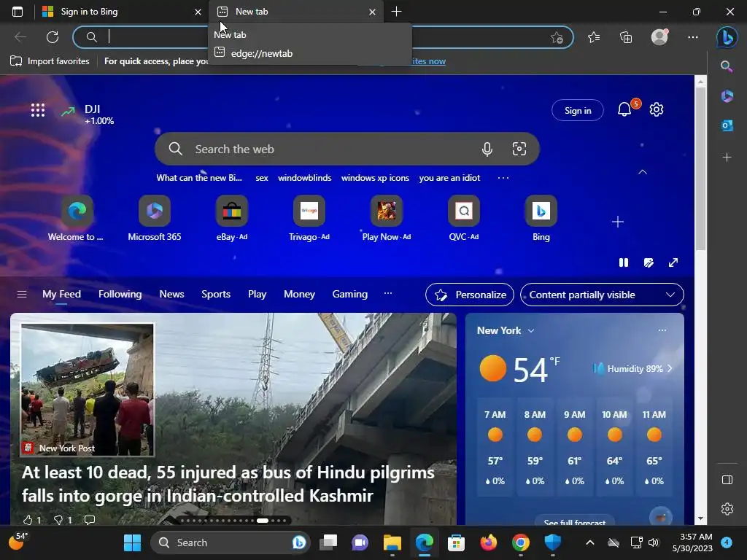Open the sidebar Search tool
The height and width of the screenshot is (560, 747).
coord(727,66)
